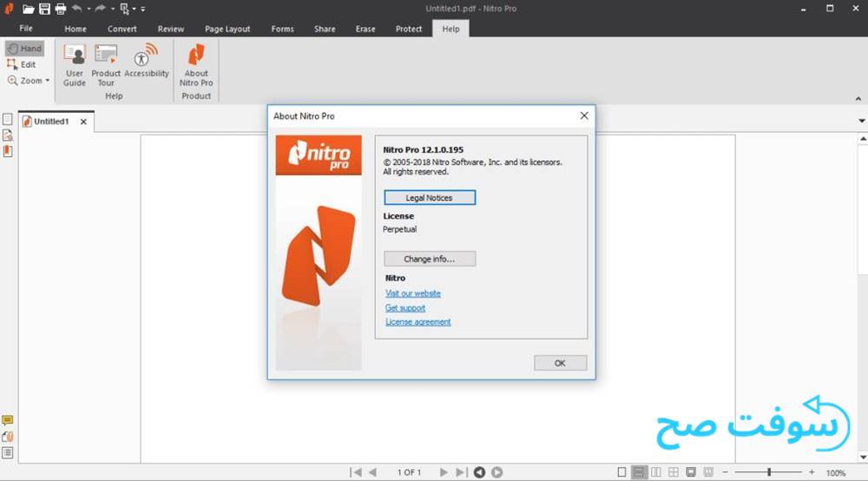The image size is (868, 481).
Task: Switch to single page view
Action: click(621, 472)
